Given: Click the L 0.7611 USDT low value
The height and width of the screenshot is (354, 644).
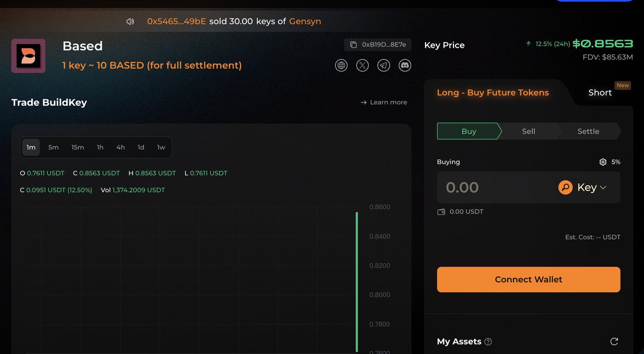Looking at the screenshot, I should coord(206,173).
